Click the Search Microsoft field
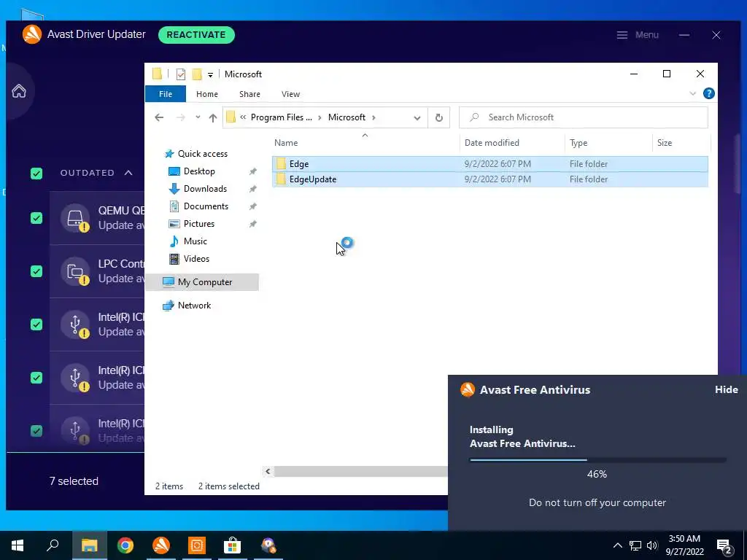 [583, 117]
